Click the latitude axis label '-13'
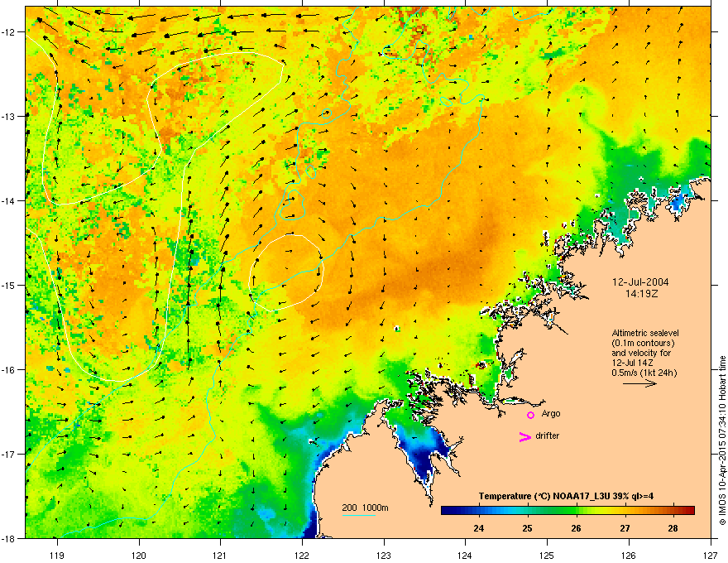Viewport: 728px width, 563px height. click(x=9, y=116)
